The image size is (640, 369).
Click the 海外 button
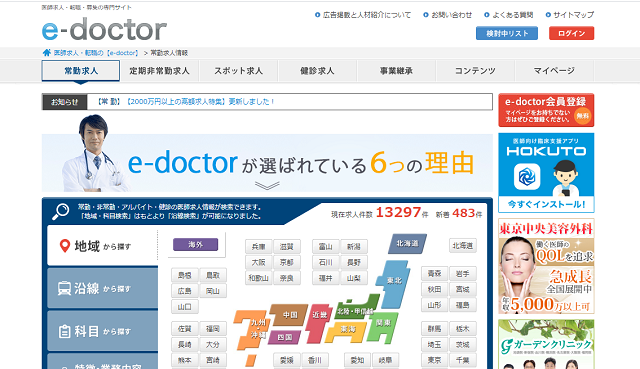pos(196,245)
